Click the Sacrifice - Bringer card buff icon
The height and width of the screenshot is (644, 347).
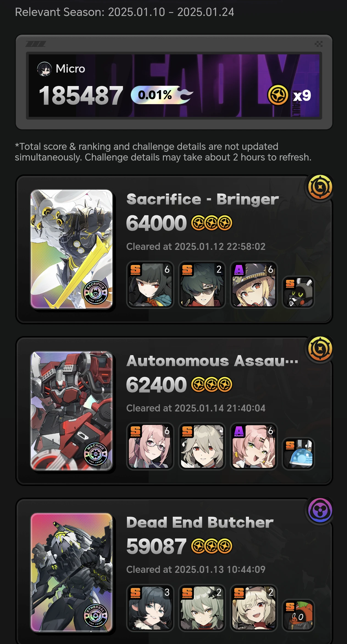point(320,187)
